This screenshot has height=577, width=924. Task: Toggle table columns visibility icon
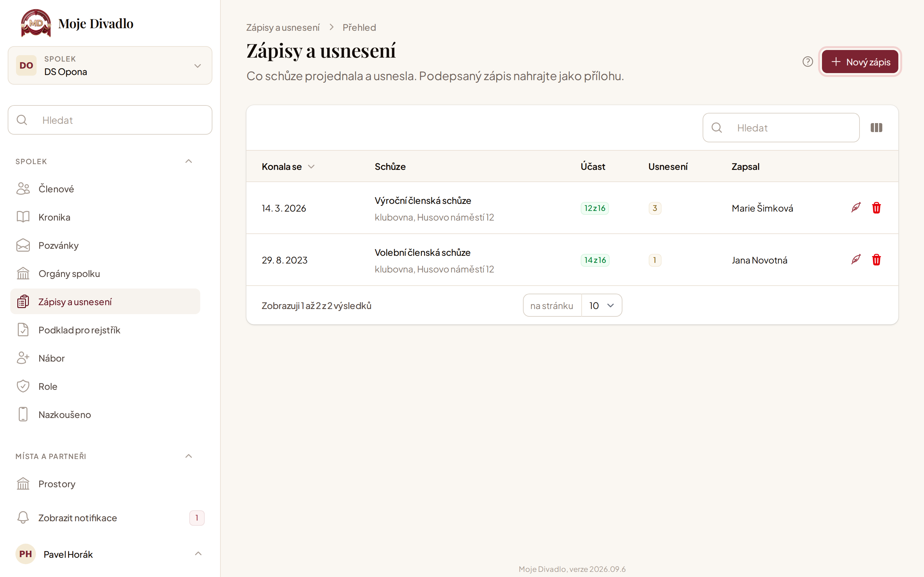coord(876,128)
